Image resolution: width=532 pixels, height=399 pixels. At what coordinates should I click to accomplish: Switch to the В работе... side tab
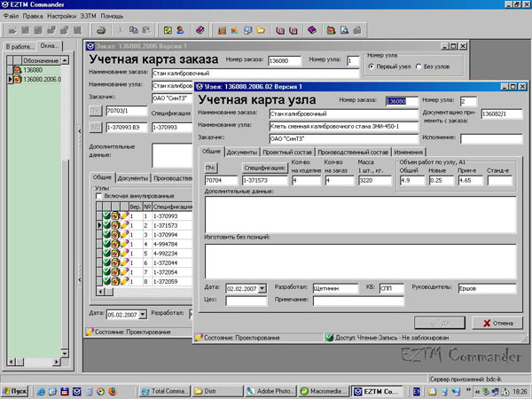(20, 46)
